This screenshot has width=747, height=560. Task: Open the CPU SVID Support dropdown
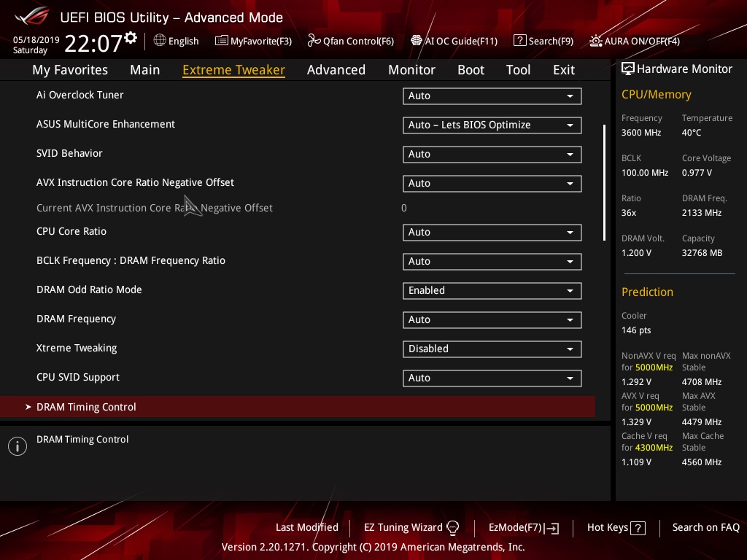pyautogui.click(x=492, y=378)
